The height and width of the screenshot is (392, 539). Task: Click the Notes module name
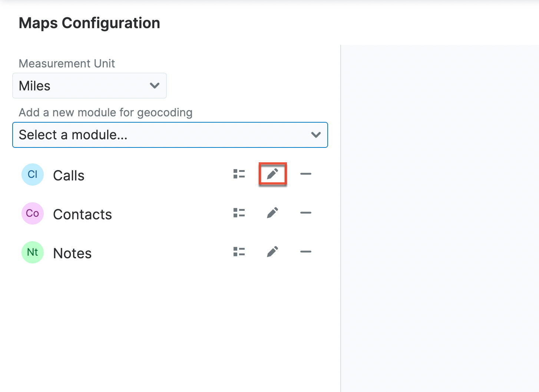(72, 253)
